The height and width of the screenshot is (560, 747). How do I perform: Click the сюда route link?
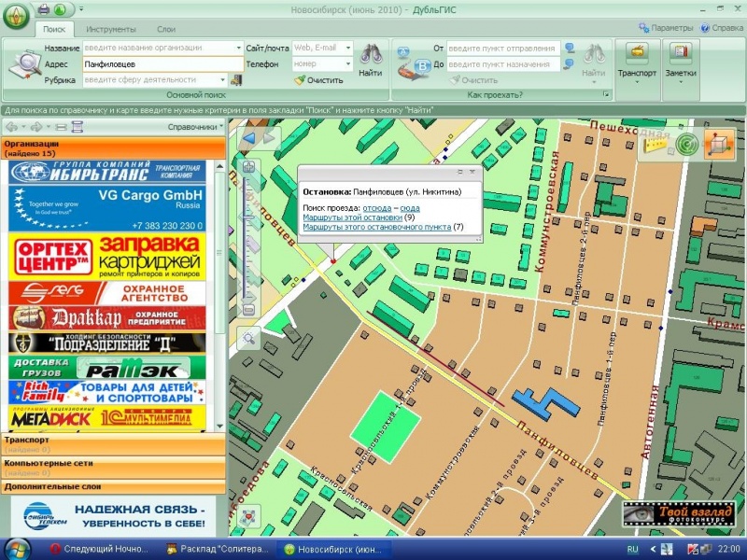410,208
